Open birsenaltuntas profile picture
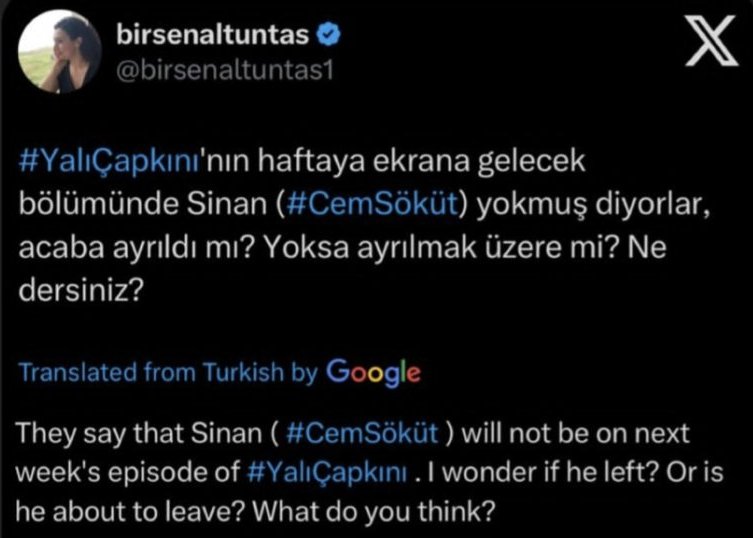 pyautogui.click(x=59, y=51)
